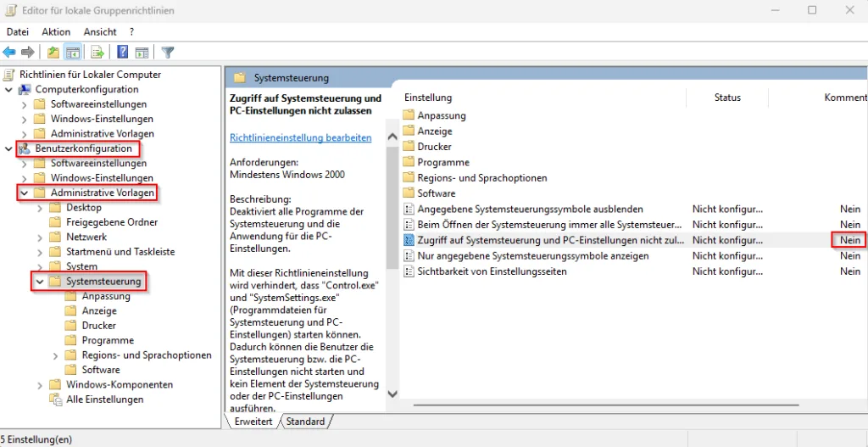Click Nicht konfigur... status of Sichtbarkeit von Einstellungsseiten
Image resolution: width=868 pixels, height=447 pixels.
pyautogui.click(x=727, y=271)
